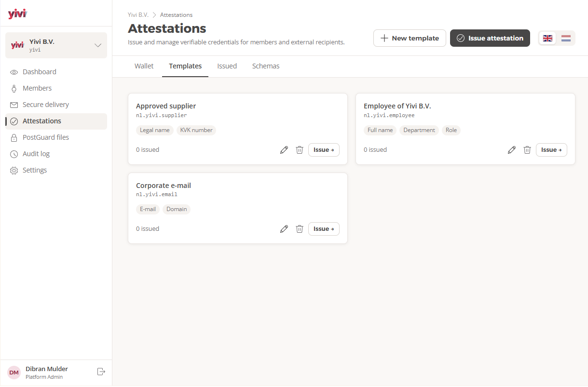588x387 pixels.
Task: Click the nl.yivi.email identifier text
Action: point(157,195)
